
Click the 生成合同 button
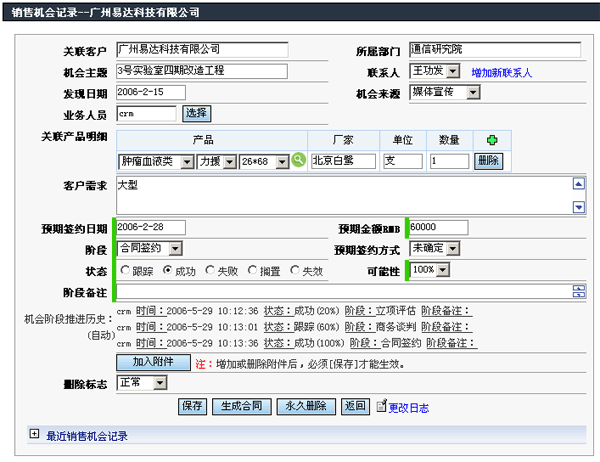coord(241,406)
